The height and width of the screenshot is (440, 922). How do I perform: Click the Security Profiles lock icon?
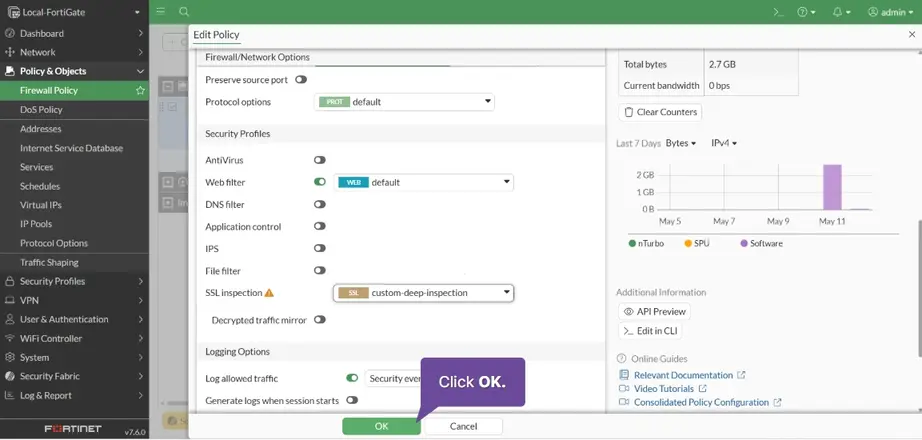tap(9, 281)
